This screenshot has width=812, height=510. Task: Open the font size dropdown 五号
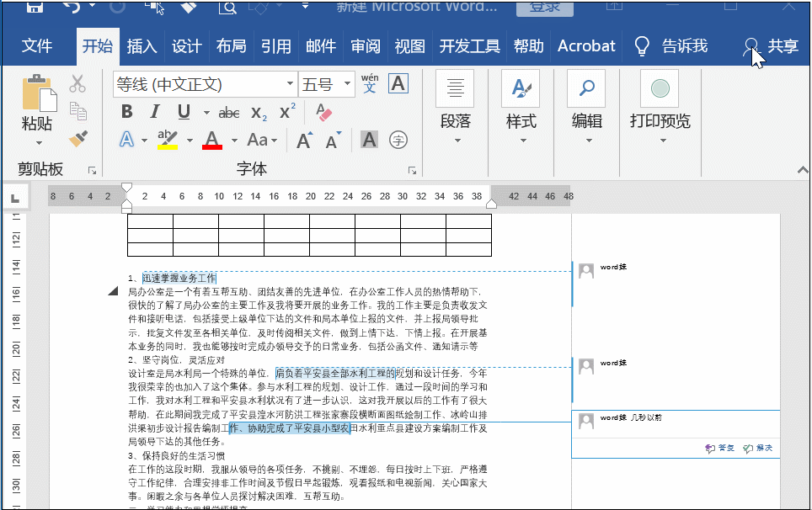[x=348, y=84]
